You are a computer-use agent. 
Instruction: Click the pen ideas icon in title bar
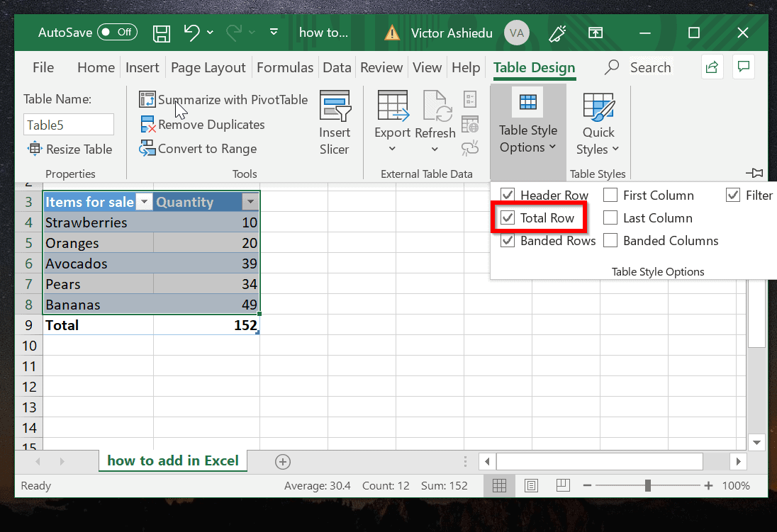(557, 33)
